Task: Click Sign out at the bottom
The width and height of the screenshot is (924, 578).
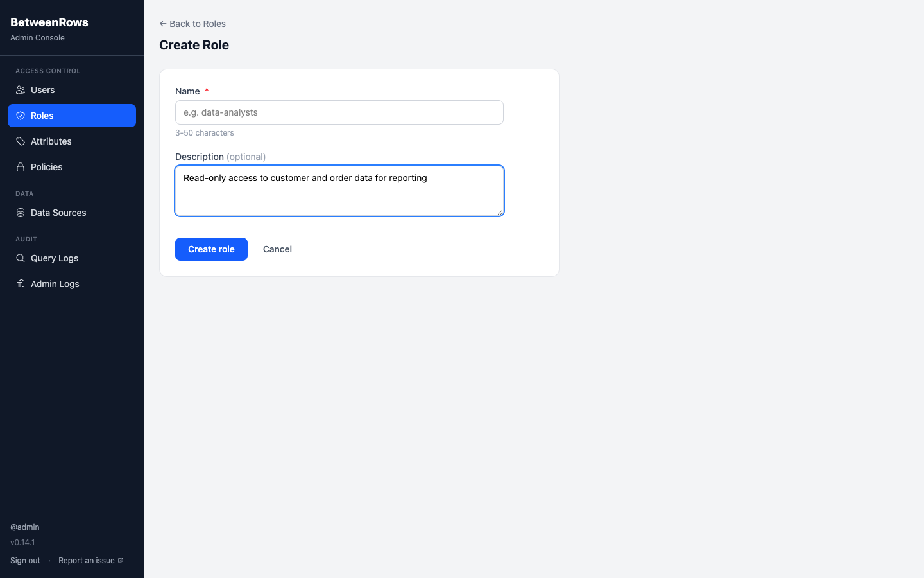Action: pyautogui.click(x=25, y=560)
